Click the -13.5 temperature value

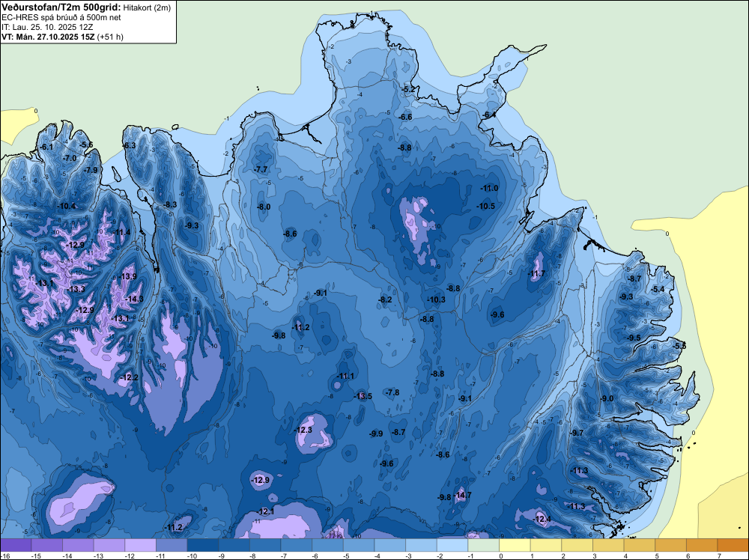click(x=363, y=396)
